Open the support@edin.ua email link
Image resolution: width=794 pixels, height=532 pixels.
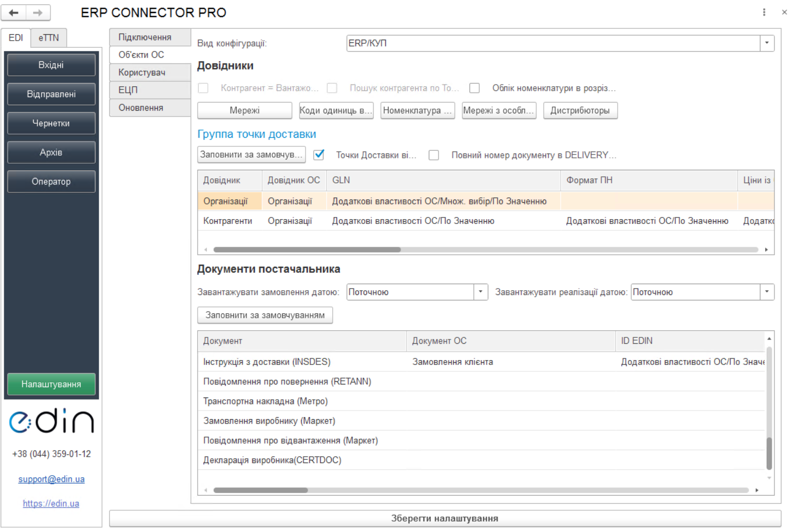click(x=52, y=479)
